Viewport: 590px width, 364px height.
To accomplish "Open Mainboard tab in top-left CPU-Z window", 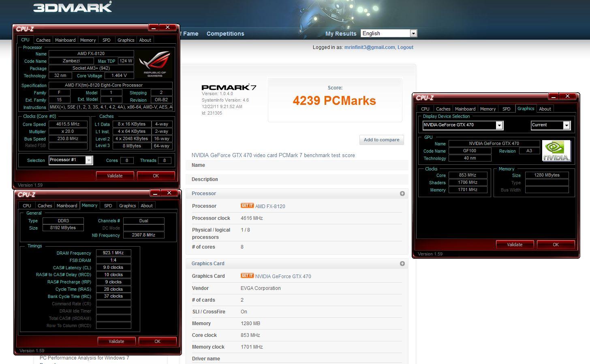I will 65,40.
